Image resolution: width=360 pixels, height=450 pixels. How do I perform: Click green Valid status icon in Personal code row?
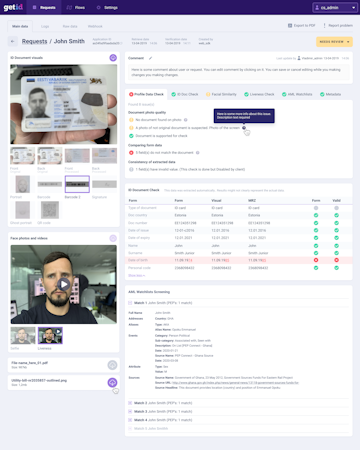coord(336,268)
